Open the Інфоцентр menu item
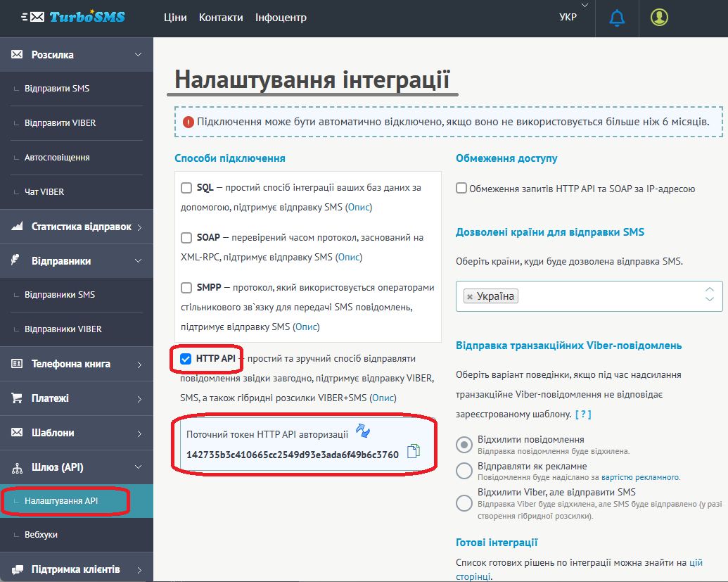 tap(281, 18)
